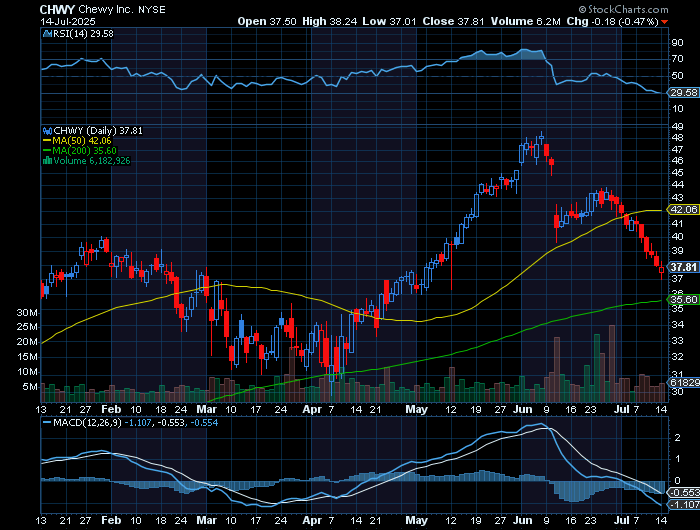Click the NYSE exchange label
The image size is (700, 530).
coord(151,10)
